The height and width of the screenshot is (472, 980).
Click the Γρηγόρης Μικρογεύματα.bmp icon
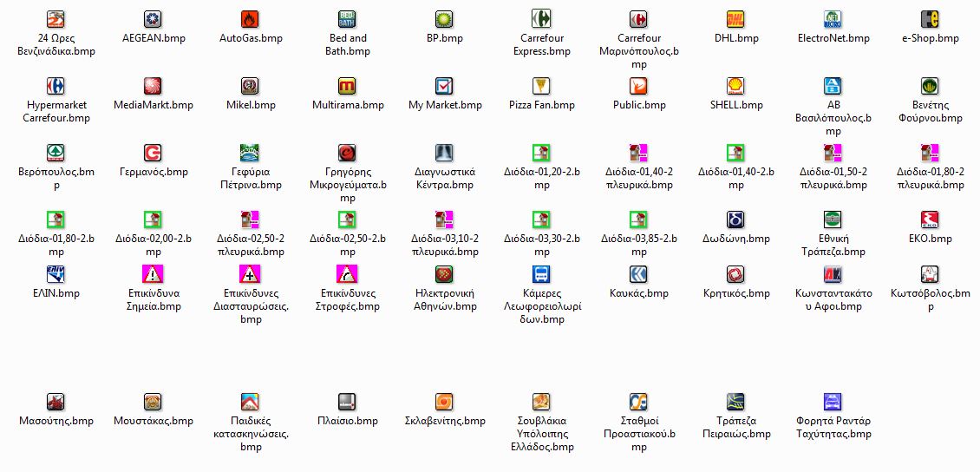tap(348, 154)
